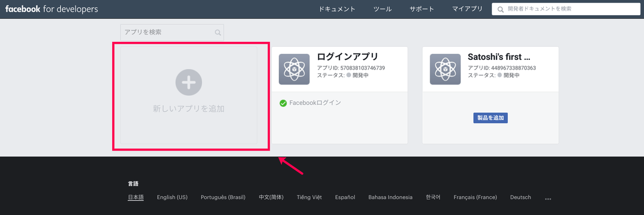The width and height of the screenshot is (644, 215).
Task: Select 日本語 language
Action: pos(136,197)
